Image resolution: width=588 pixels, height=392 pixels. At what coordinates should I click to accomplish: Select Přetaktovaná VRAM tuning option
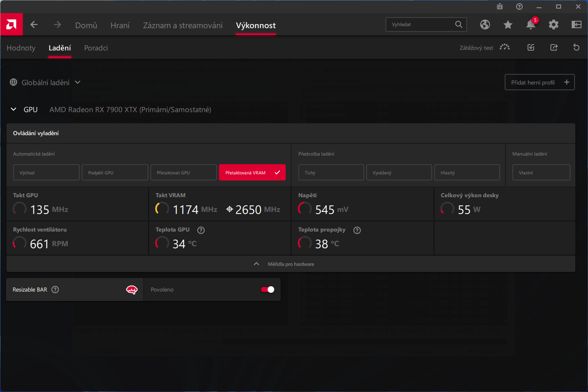pos(252,172)
